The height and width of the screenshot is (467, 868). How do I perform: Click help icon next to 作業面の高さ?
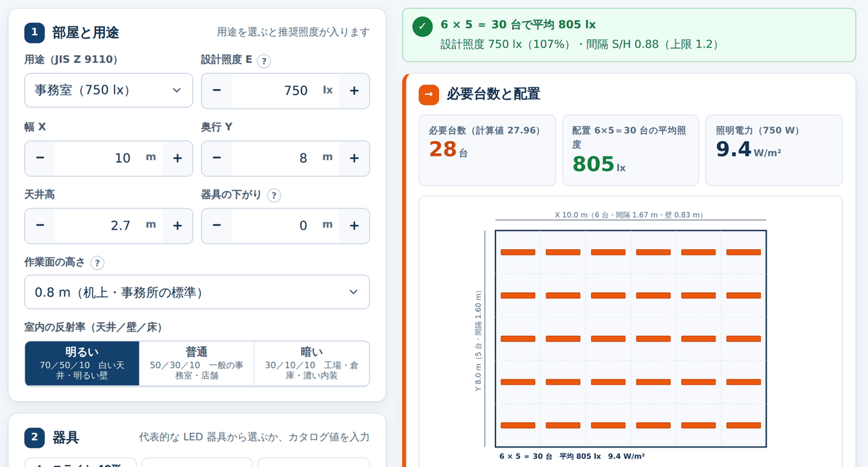point(97,263)
